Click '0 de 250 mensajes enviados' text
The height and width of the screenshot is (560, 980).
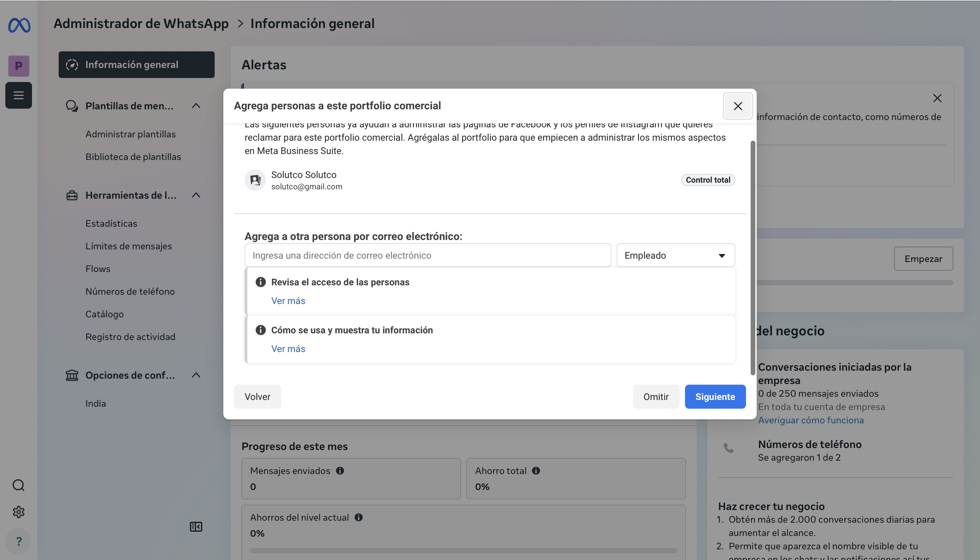(x=818, y=393)
